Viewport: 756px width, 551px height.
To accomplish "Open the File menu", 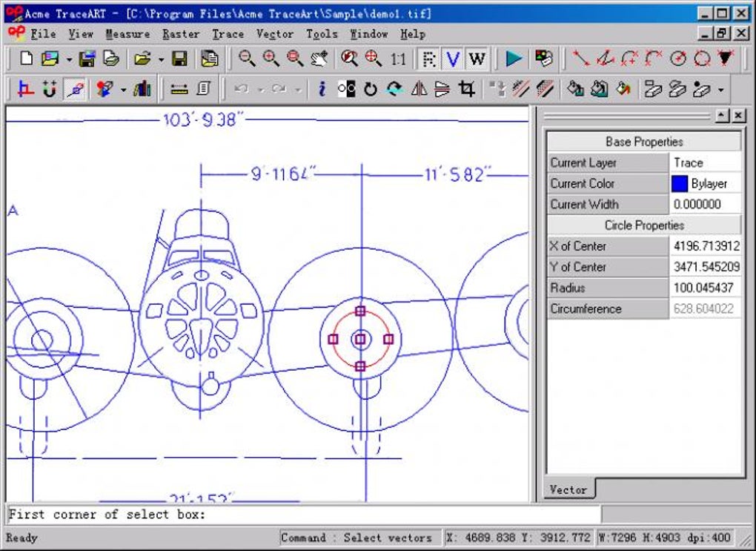I will pos(44,34).
